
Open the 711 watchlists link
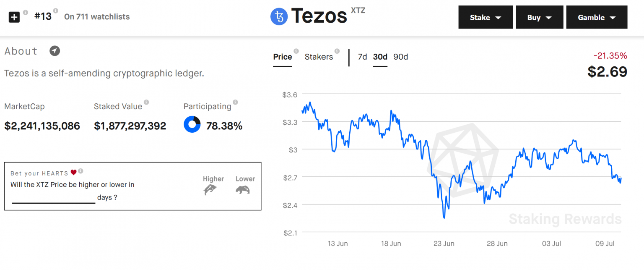point(97,17)
